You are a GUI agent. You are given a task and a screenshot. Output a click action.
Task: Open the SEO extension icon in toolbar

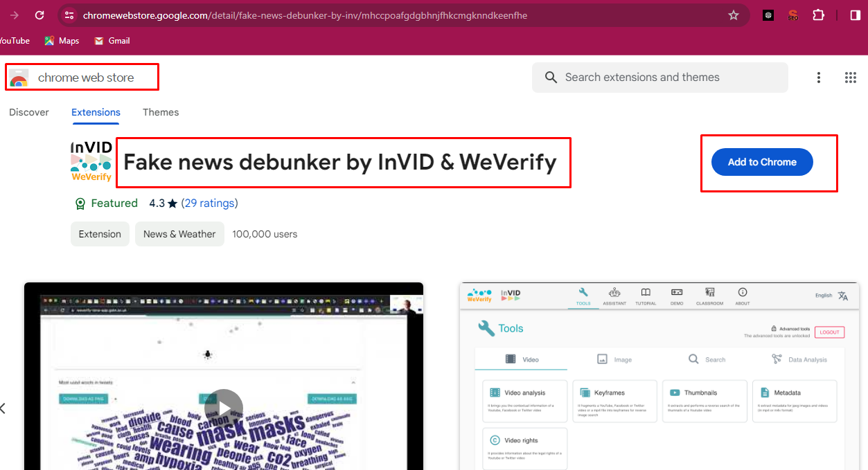tap(793, 15)
